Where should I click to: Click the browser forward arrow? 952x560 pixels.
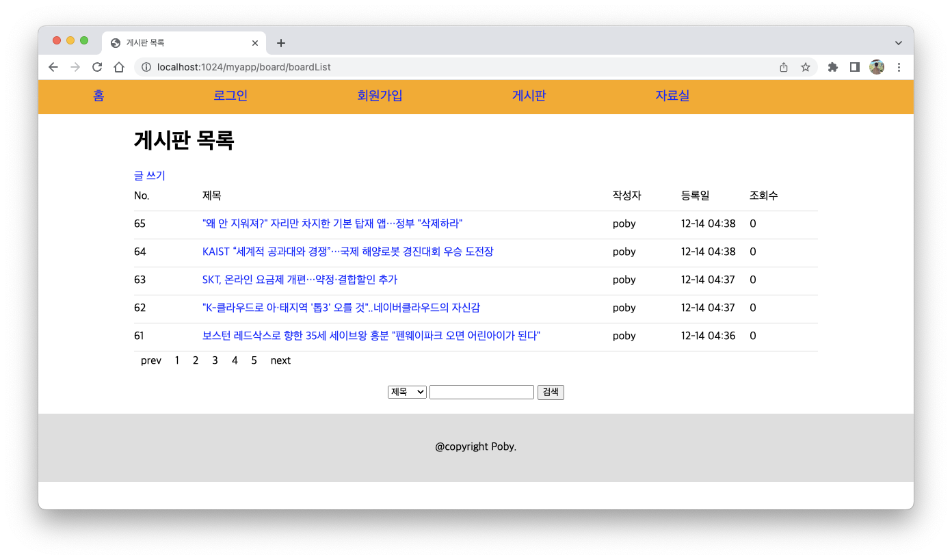pyautogui.click(x=75, y=67)
